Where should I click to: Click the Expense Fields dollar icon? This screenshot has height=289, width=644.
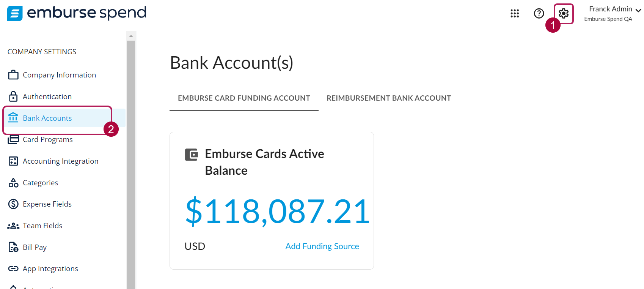[x=13, y=204]
